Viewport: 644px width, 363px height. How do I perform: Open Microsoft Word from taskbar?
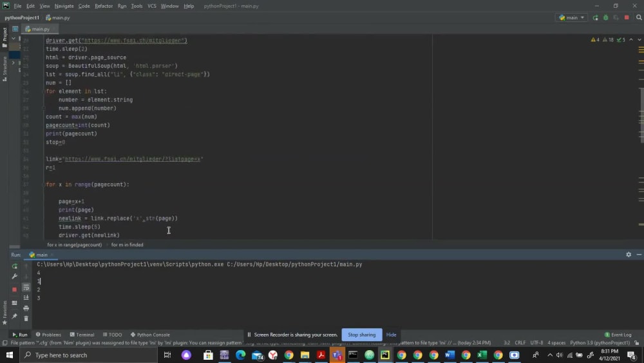(x=450, y=355)
